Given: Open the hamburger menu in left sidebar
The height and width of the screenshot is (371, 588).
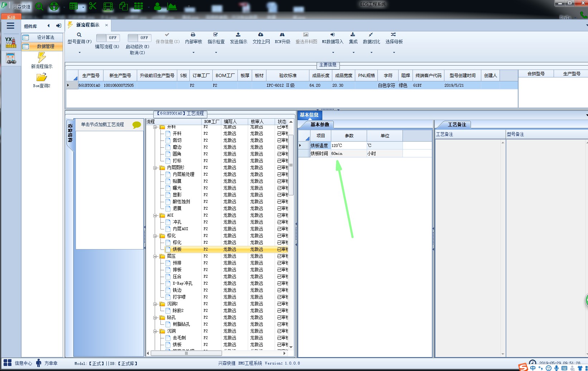Looking at the screenshot, I should click(10, 26).
